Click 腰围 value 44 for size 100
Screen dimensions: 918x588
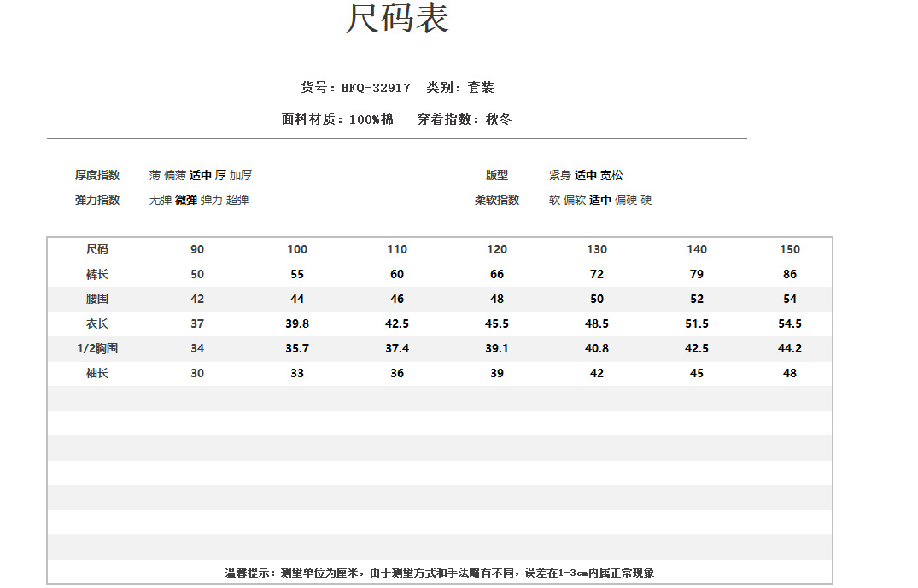[x=297, y=299]
